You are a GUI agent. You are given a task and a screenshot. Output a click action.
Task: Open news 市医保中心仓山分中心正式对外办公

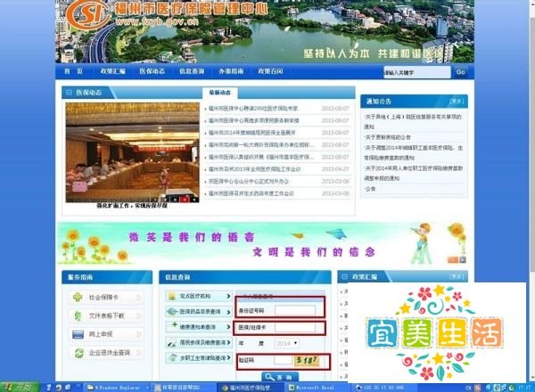249,182
